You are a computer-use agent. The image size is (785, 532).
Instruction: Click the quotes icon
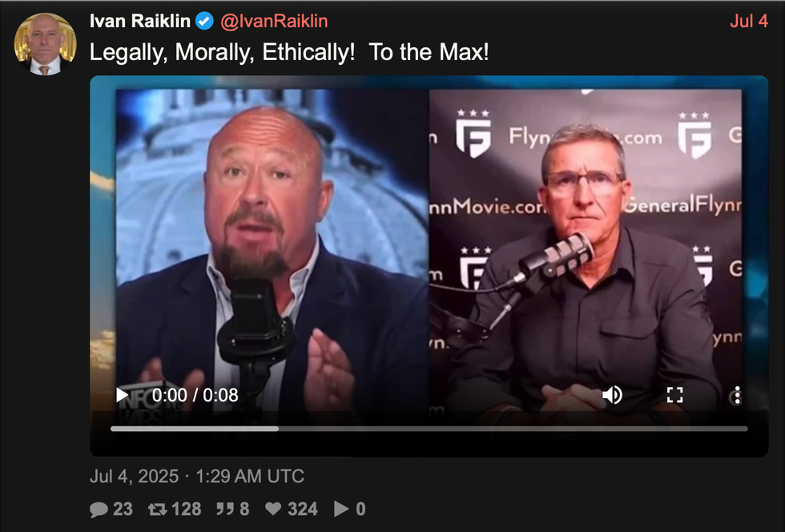click(225, 510)
